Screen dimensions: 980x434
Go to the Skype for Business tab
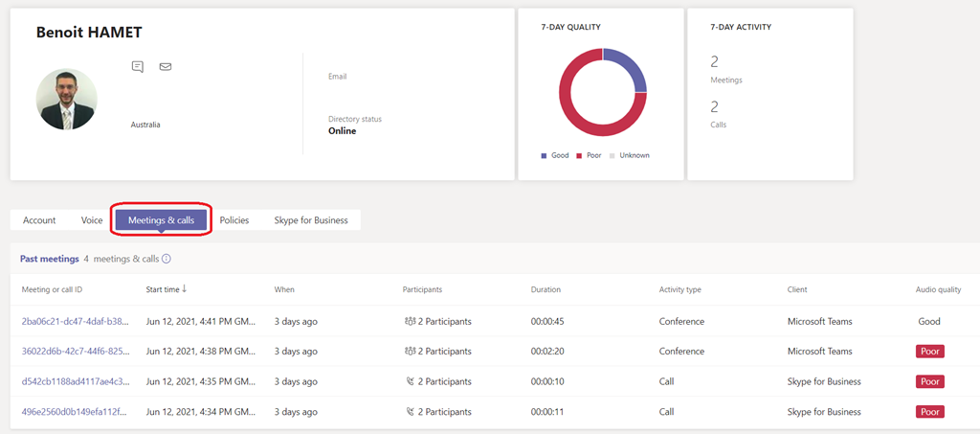311,220
